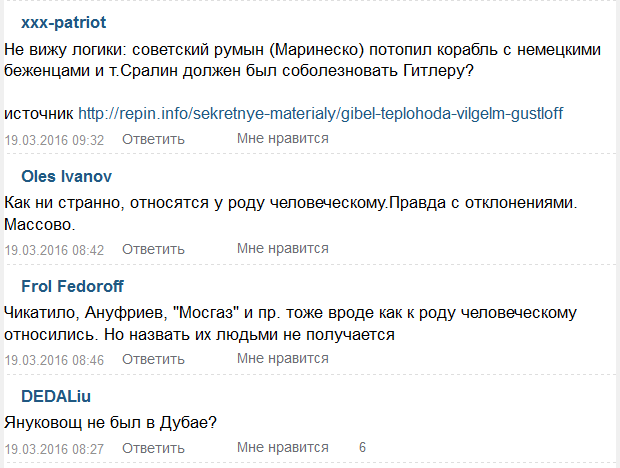Click timestamp 19.03.2016 08:46

click(x=55, y=360)
